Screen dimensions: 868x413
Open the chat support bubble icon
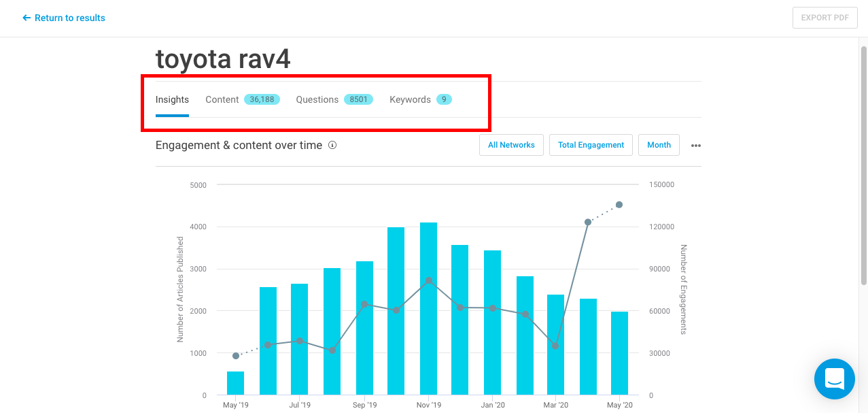[835, 379]
